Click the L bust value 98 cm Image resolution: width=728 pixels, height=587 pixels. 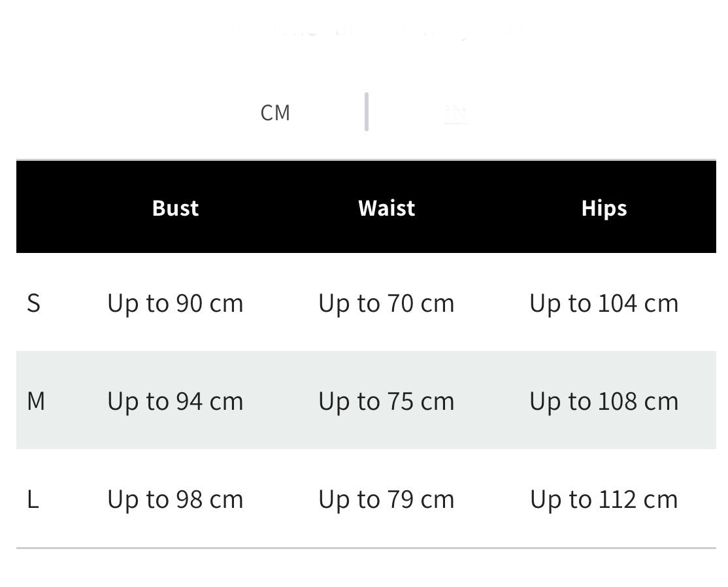pyautogui.click(x=176, y=501)
